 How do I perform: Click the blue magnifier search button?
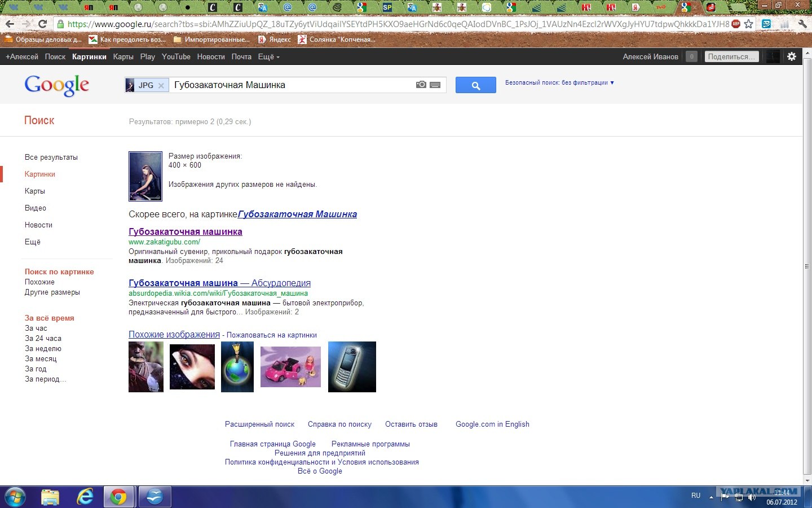coord(476,85)
